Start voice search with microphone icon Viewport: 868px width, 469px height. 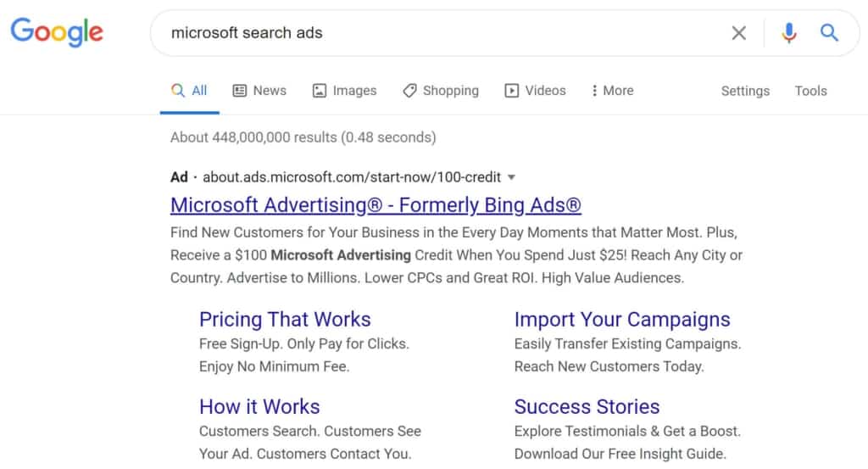pos(789,33)
